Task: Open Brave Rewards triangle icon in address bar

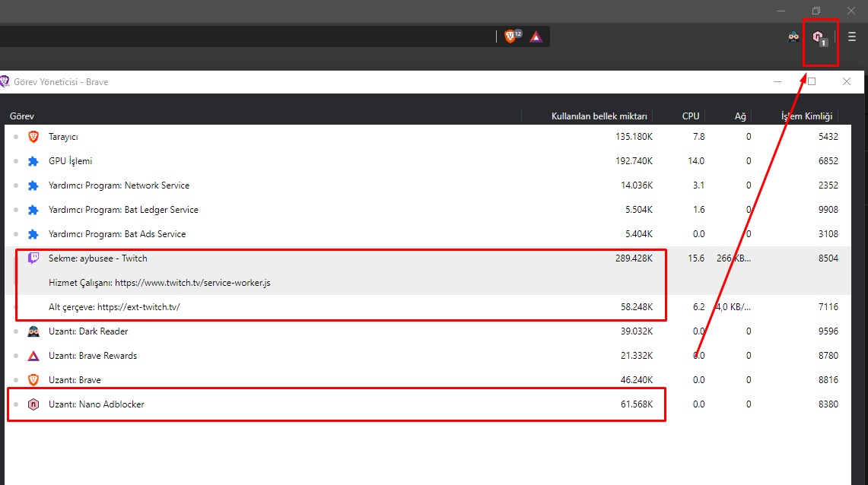Action: click(536, 37)
